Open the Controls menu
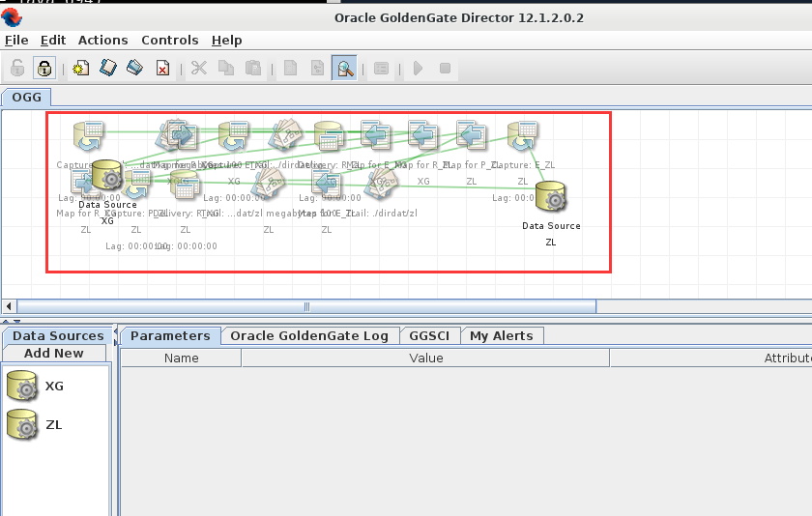 [x=170, y=40]
